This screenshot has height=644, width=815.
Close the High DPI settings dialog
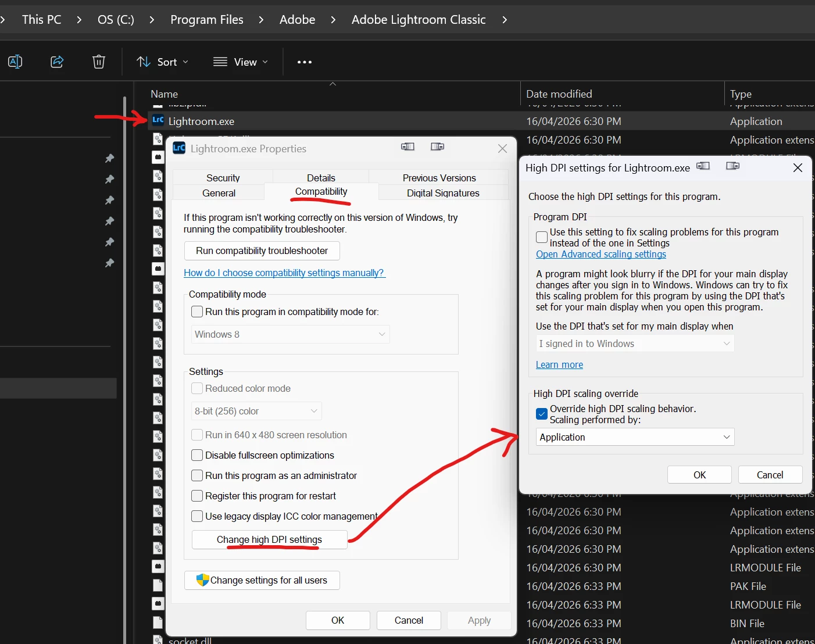[798, 167]
